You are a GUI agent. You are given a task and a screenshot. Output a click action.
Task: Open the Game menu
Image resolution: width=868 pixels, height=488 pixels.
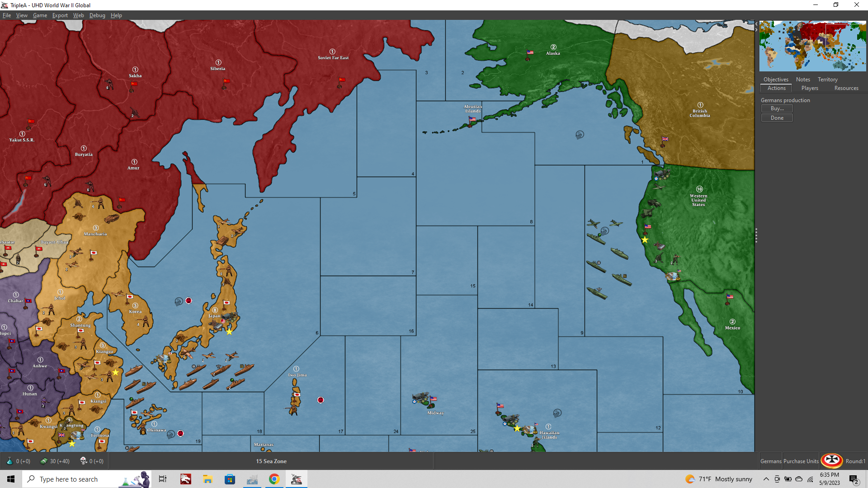click(40, 15)
